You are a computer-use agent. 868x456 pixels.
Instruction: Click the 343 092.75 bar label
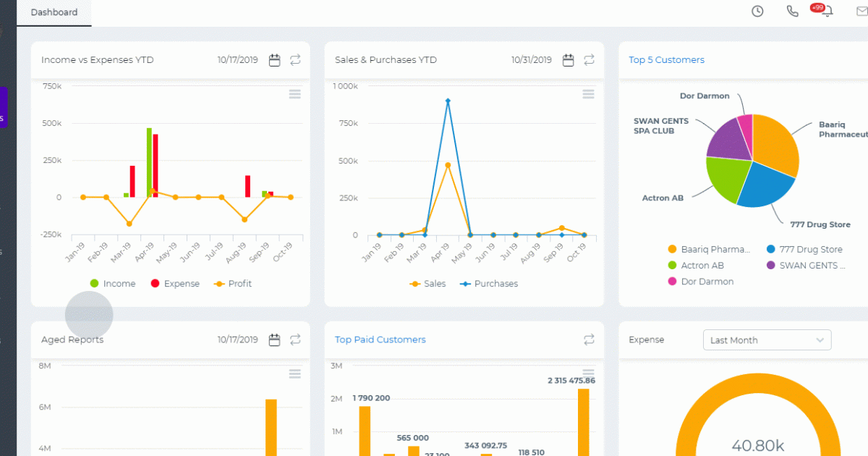tap(486, 446)
